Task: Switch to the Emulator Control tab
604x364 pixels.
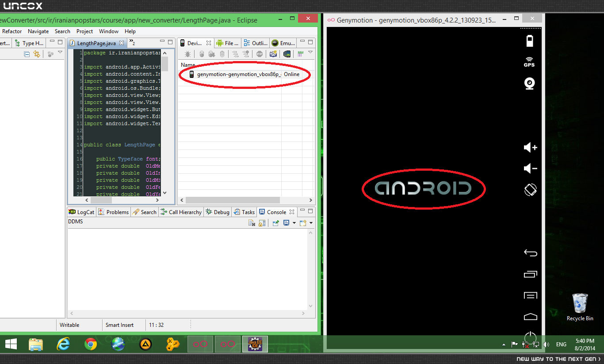Action: click(x=283, y=43)
